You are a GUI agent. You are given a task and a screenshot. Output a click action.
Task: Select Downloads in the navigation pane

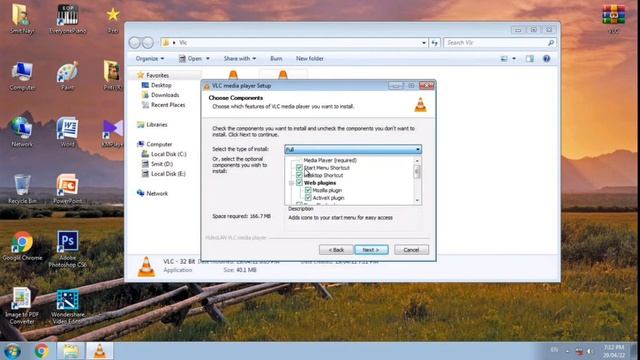point(165,95)
